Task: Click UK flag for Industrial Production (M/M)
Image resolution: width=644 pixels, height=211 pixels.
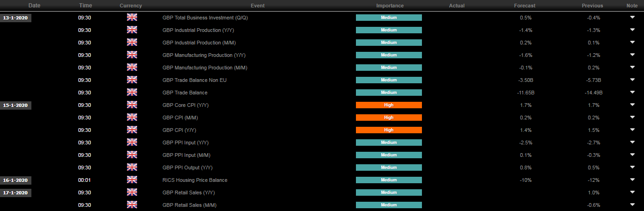Action: [x=132, y=43]
